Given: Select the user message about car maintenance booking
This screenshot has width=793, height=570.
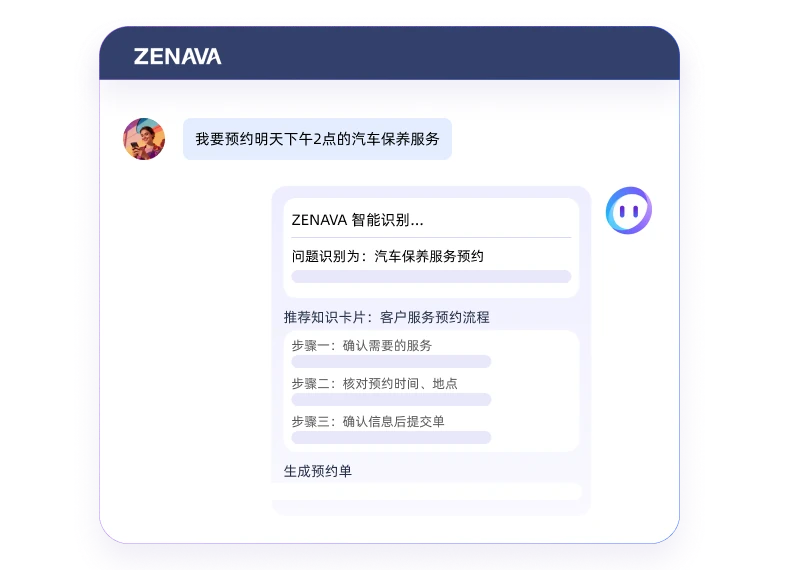Looking at the screenshot, I should [317, 139].
